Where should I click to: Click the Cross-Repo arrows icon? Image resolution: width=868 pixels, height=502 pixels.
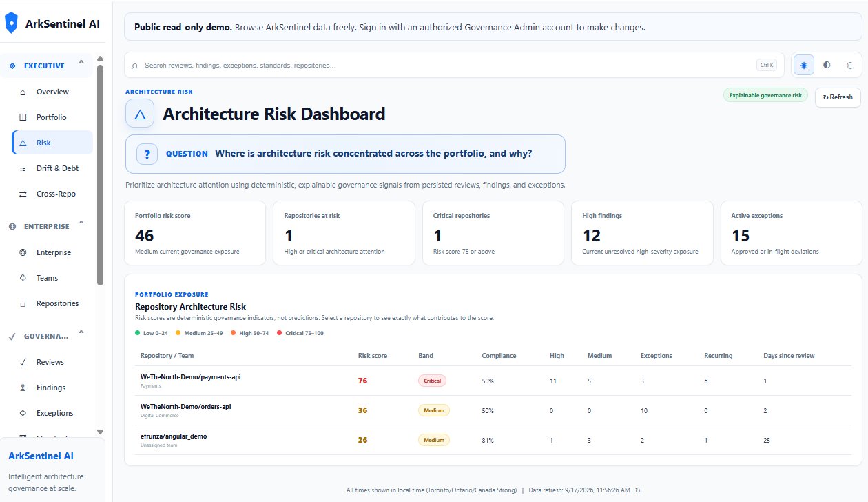pos(23,194)
